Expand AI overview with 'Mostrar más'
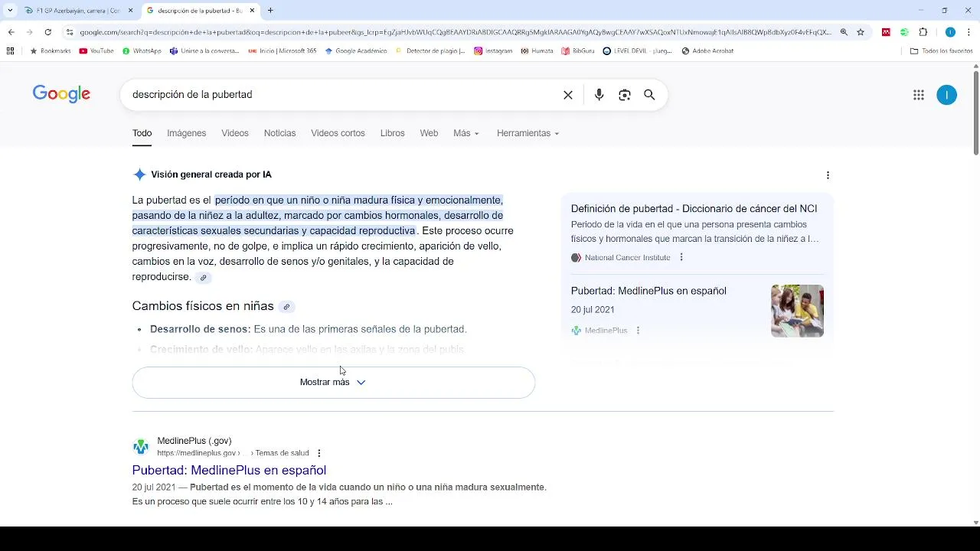 [x=333, y=383]
